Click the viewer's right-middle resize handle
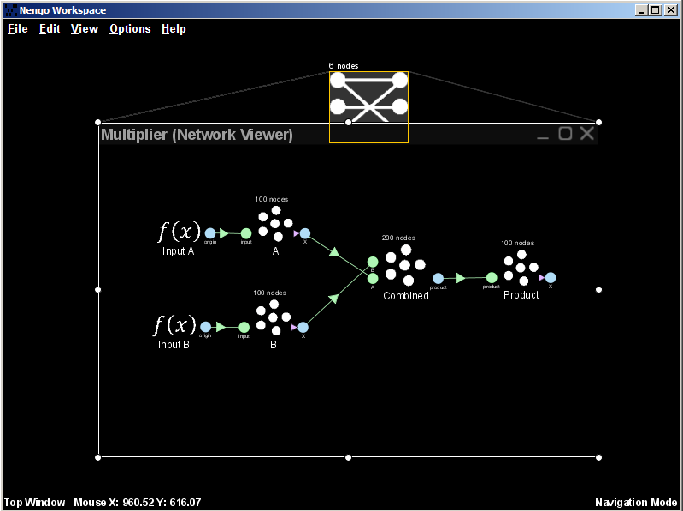This screenshot has height=511, width=683. click(x=599, y=290)
